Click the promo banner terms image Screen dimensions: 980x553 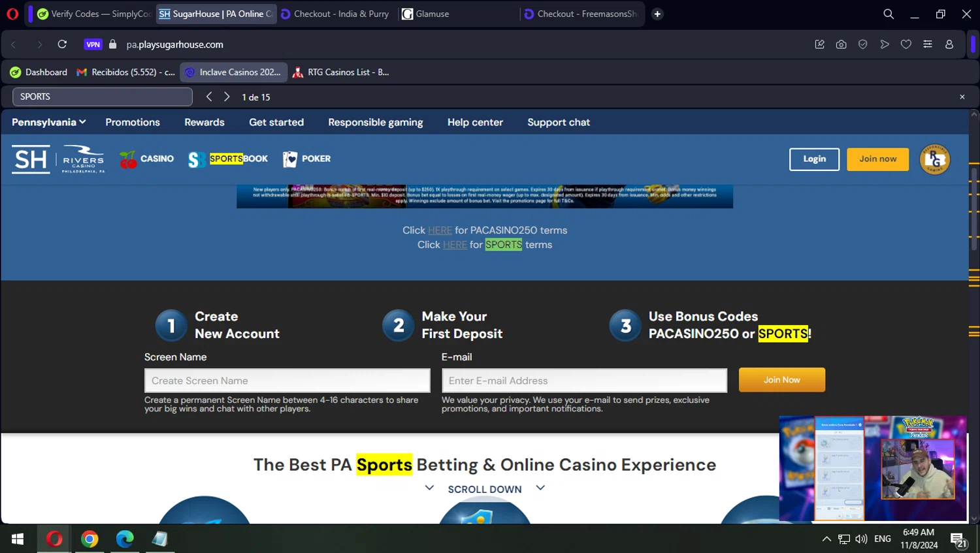[485, 196]
